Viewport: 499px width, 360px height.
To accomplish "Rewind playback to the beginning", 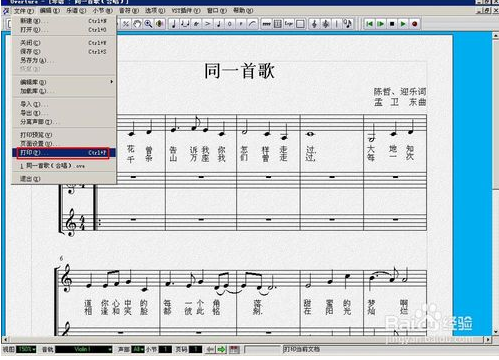I will pyautogui.click(x=369, y=24).
